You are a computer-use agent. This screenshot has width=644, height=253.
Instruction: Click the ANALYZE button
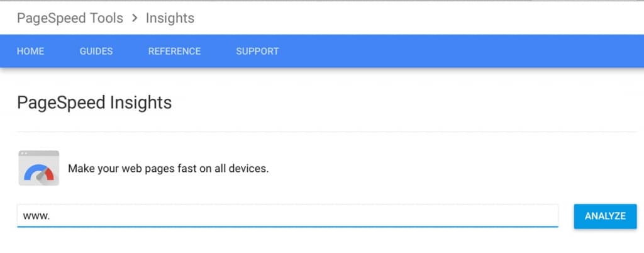(x=606, y=216)
